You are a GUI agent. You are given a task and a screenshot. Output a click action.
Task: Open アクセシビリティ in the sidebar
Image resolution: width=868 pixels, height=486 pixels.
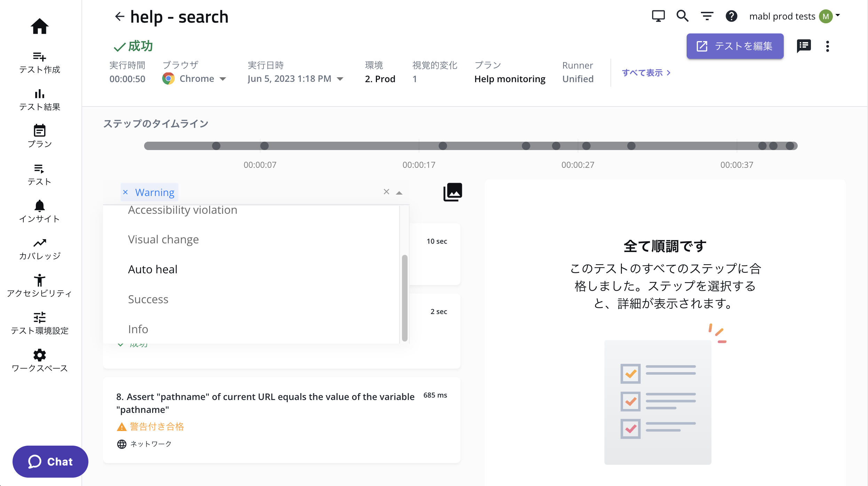(39, 285)
